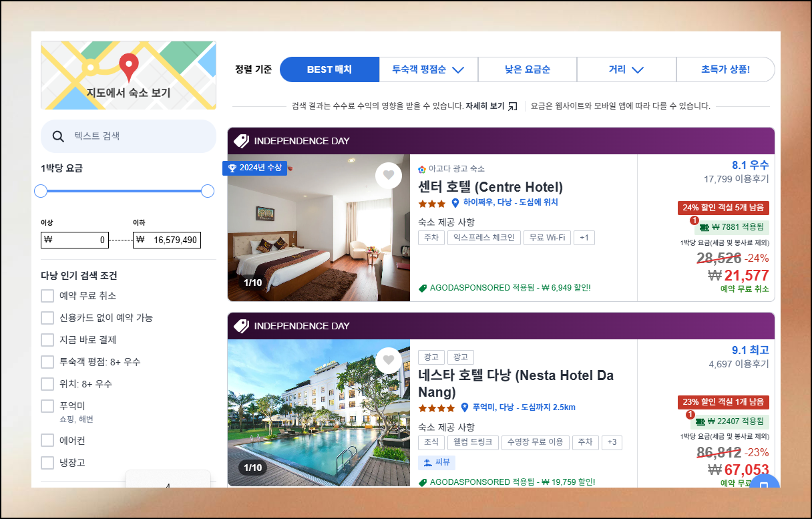
Task: Click 23% 할인 객실 1개 남음 badge
Action: pyautogui.click(x=723, y=402)
